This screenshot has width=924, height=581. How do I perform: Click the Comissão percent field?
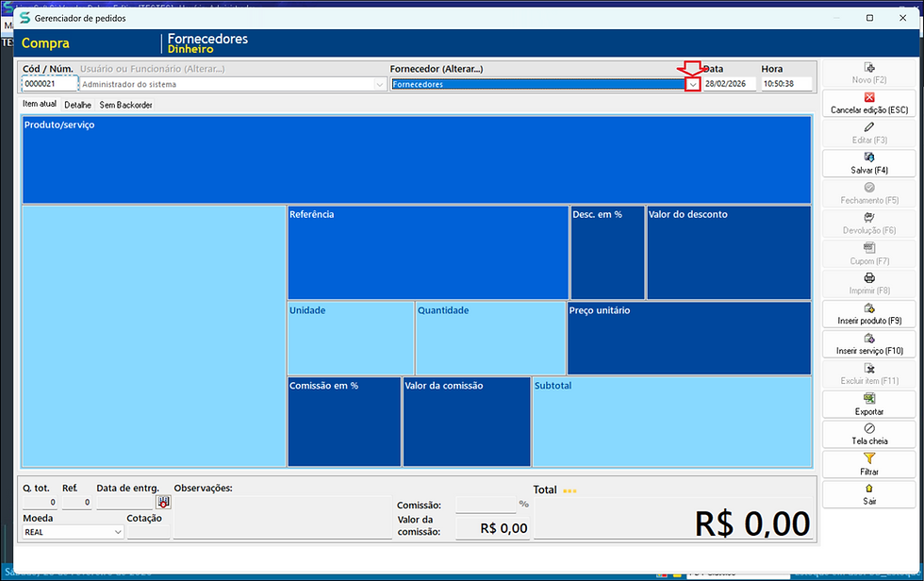coord(487,505)
